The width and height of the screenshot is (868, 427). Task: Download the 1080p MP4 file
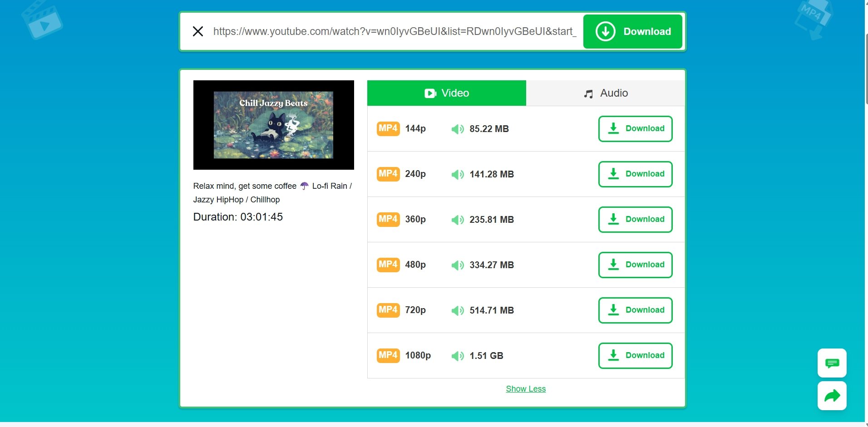click(635, 356)
